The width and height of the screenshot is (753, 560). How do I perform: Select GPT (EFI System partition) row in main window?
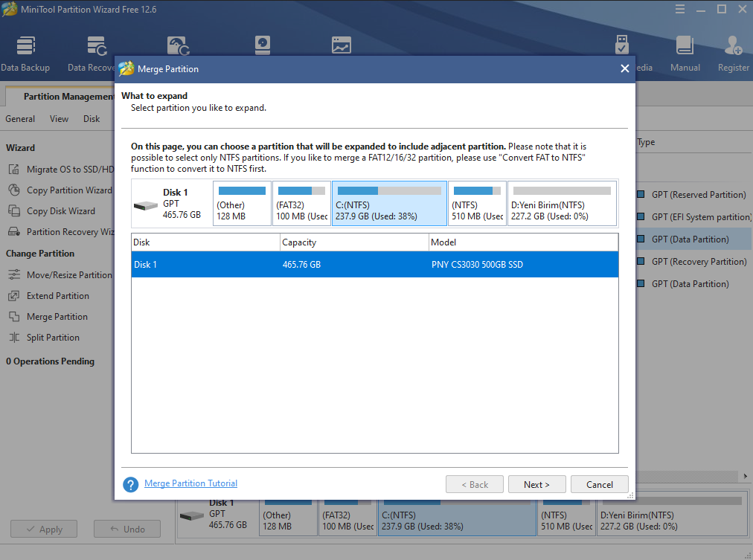pyautogui.click(x=694, y=217)
